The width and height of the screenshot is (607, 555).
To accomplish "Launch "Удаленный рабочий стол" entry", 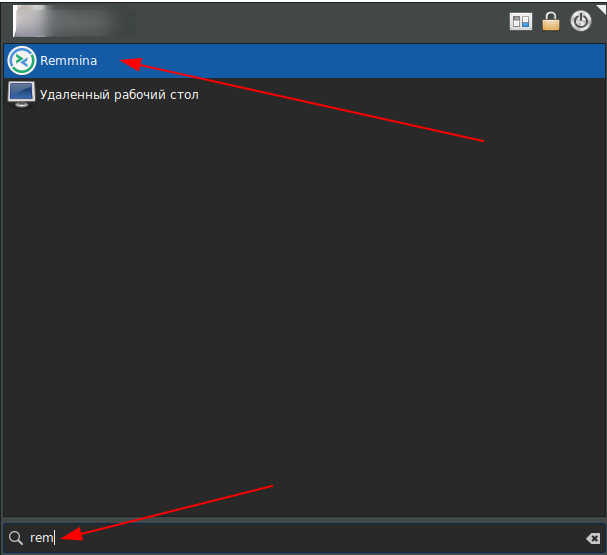I will [x=304, y=94].
